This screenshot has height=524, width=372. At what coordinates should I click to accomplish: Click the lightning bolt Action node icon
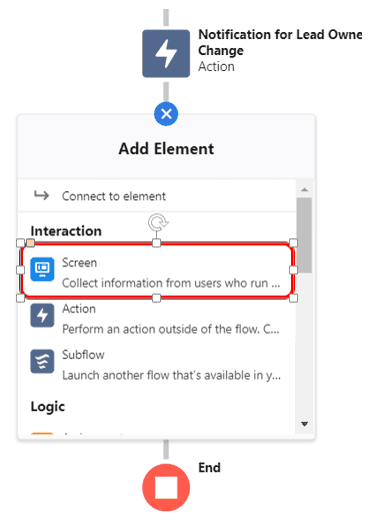pyautogui.click(x=166, y=53)
